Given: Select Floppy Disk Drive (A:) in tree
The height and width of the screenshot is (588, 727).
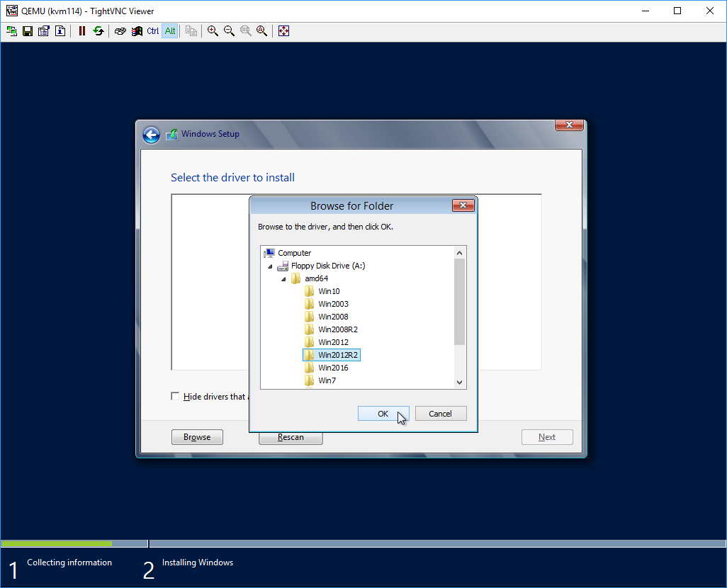Looking at the screenshot, I should [x=328, y=266].
